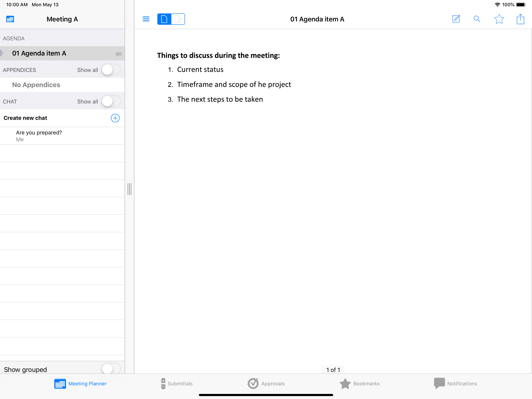Tap the iPad home indicator bar
Image resolution: width=532 pixels, height=399 pixels.
pos(266,395)
